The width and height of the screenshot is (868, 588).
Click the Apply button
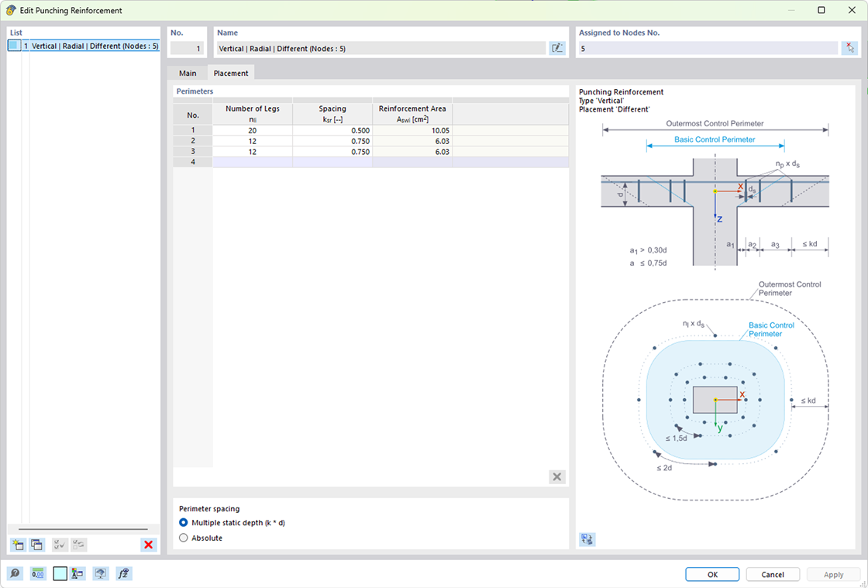coord(833,574)
